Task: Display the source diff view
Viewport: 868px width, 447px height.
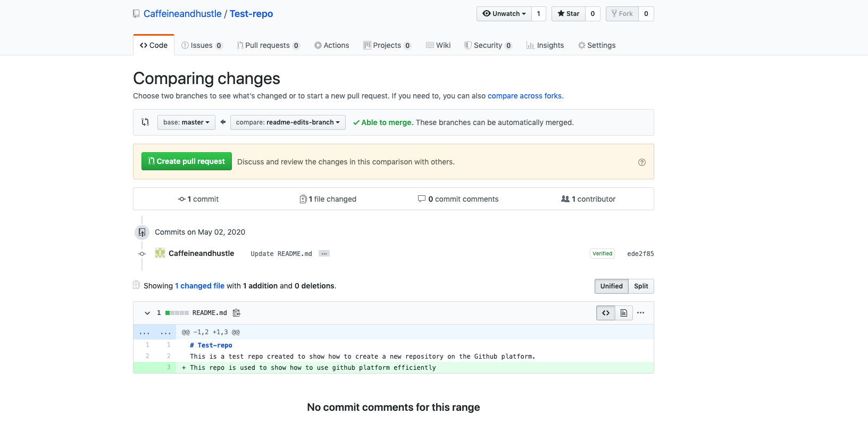Action: coord(606,313)
